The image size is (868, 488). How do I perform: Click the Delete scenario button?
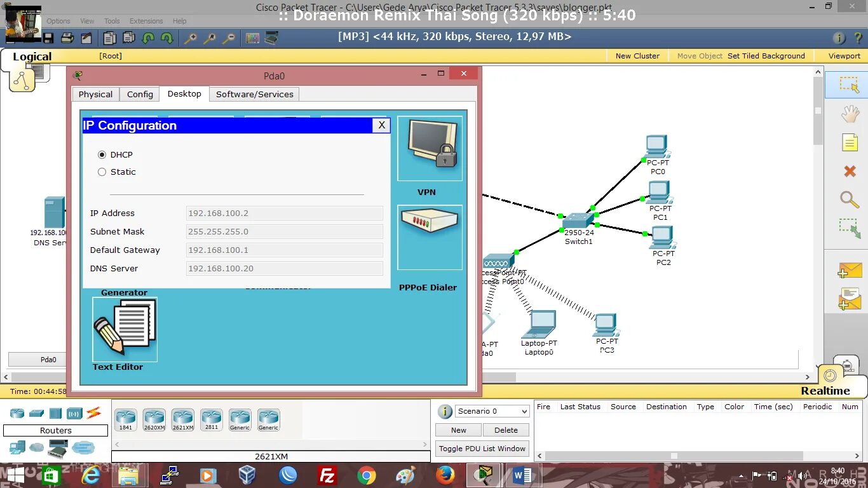coord(506,430)
